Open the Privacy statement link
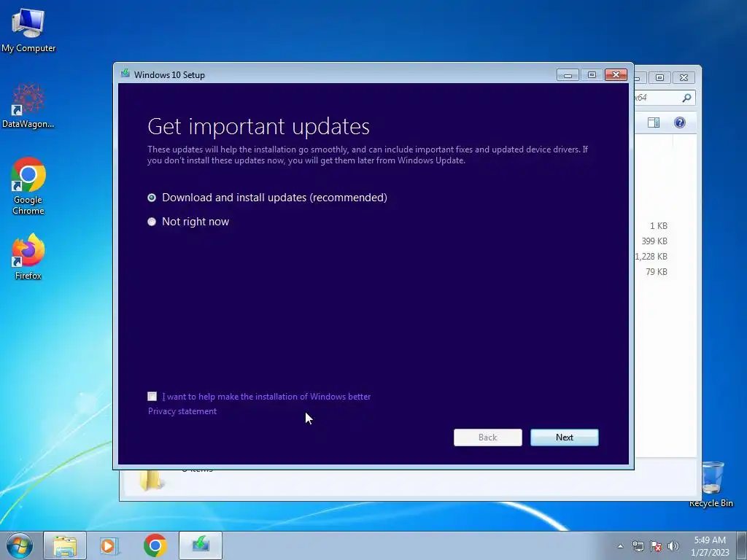This screenshot has width=747, height=560. tap(182, 411)
